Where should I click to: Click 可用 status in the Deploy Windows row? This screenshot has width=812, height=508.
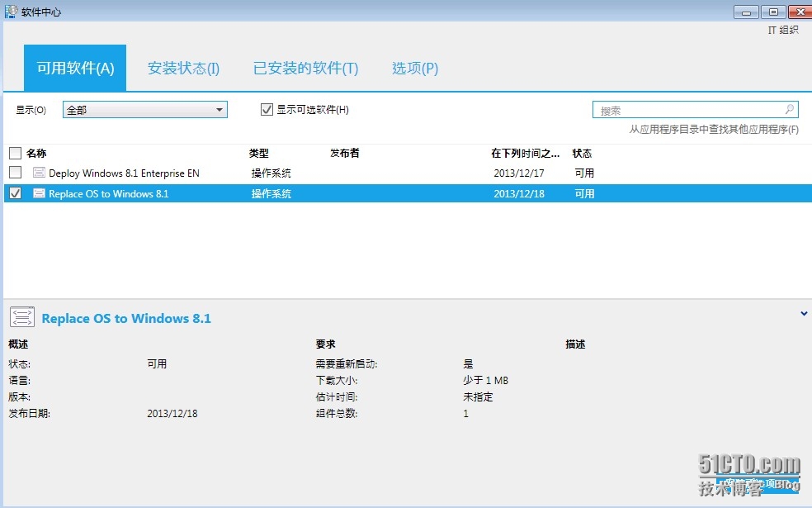[x=585, y=173]
